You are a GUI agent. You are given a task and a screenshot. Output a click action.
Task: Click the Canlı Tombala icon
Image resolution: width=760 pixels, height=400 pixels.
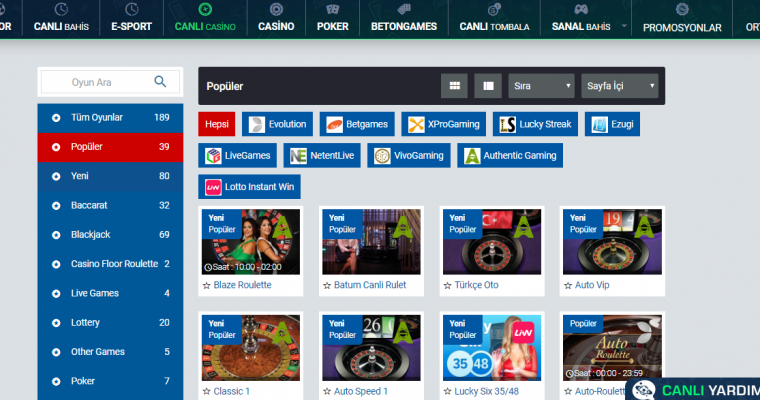(494, 9)
